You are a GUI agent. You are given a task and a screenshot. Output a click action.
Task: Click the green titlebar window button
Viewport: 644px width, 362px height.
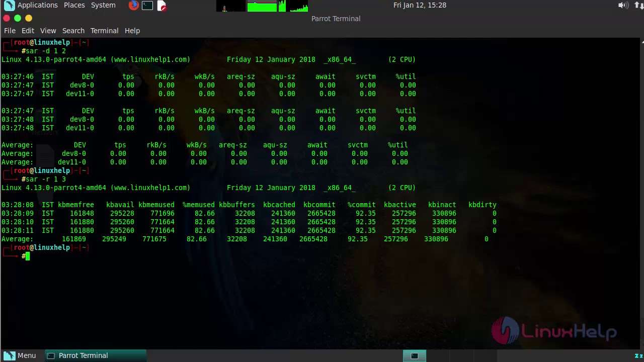pos(18,18)
